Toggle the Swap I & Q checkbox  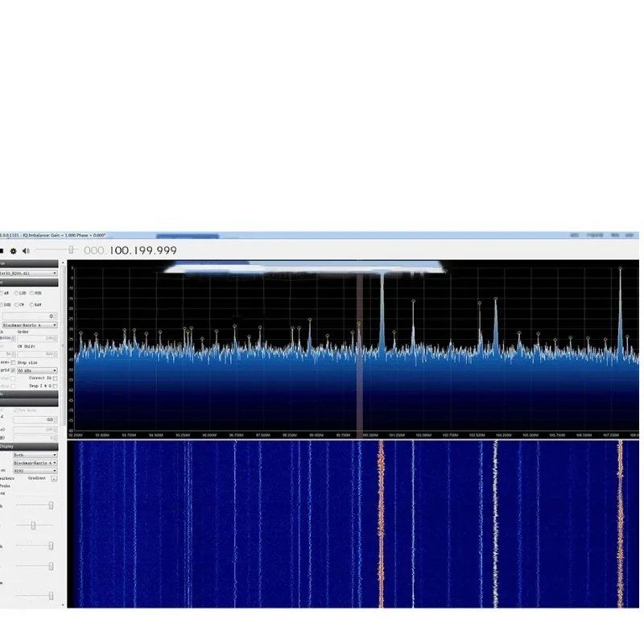(x=55, y=386)
